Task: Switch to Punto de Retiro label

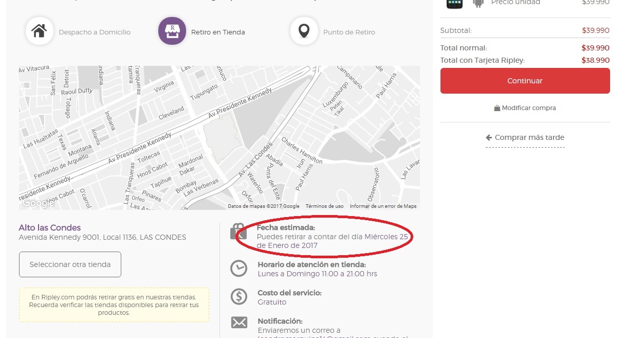Action: pos(349,32)
